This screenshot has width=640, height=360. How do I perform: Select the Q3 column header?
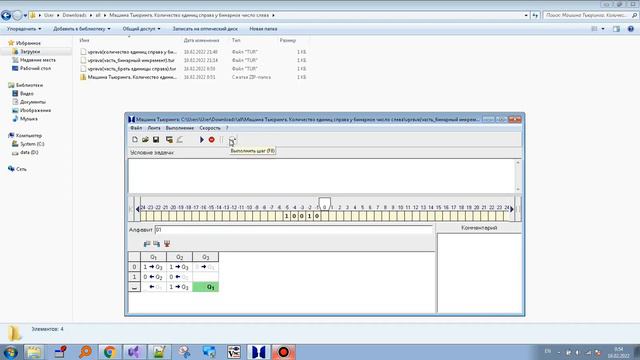[x=205, y=257]
